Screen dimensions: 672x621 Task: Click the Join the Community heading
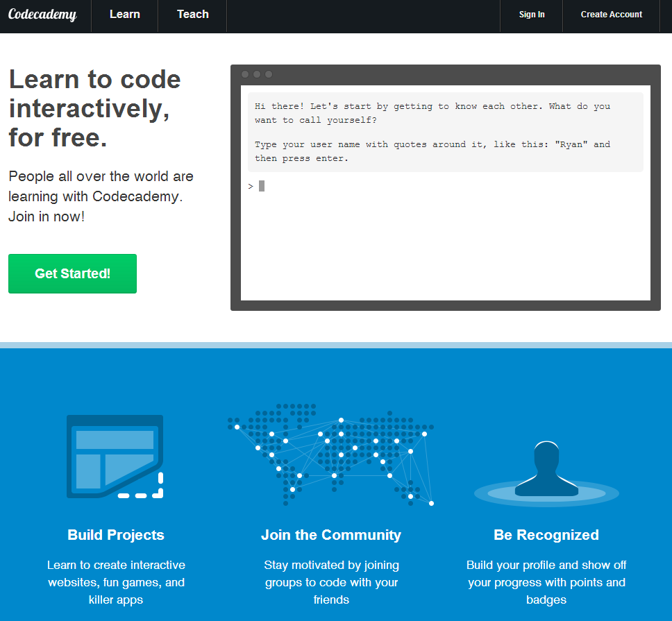331,535
